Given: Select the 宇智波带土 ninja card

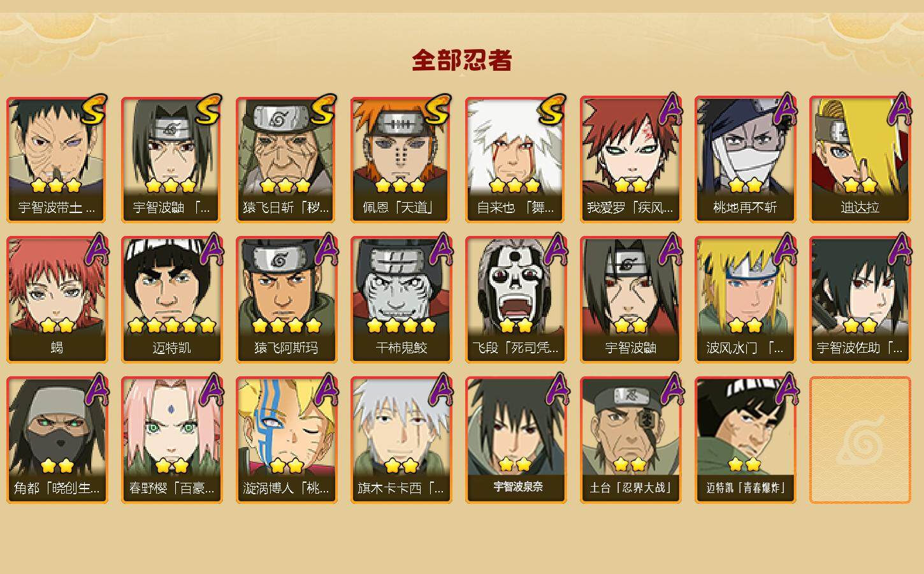Looking at the screenshot, I should click(x=57, y=159).
